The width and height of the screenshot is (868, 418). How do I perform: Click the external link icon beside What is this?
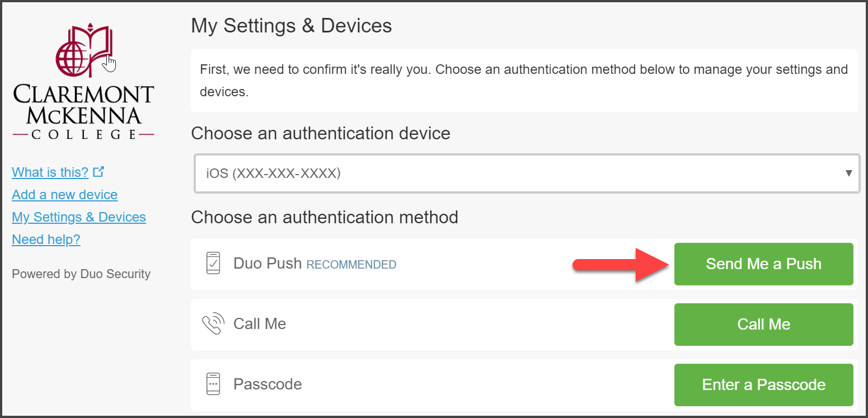click(x=100, y=171)
